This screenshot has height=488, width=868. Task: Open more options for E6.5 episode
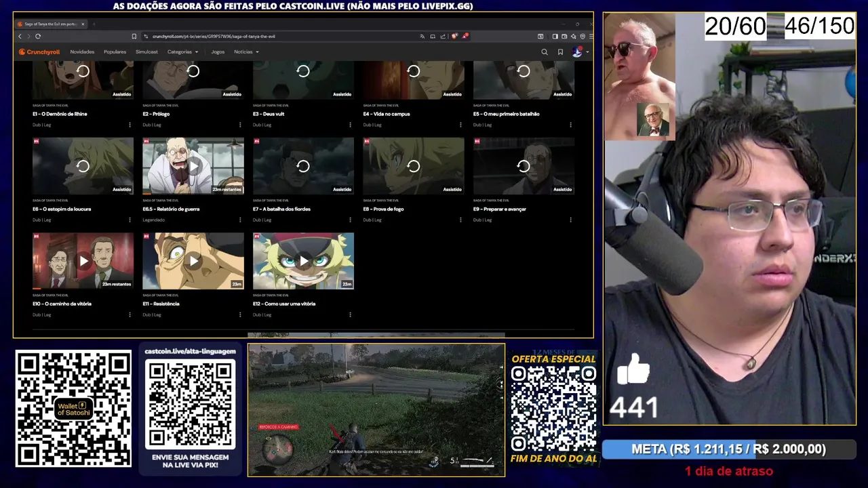[240, 220]
